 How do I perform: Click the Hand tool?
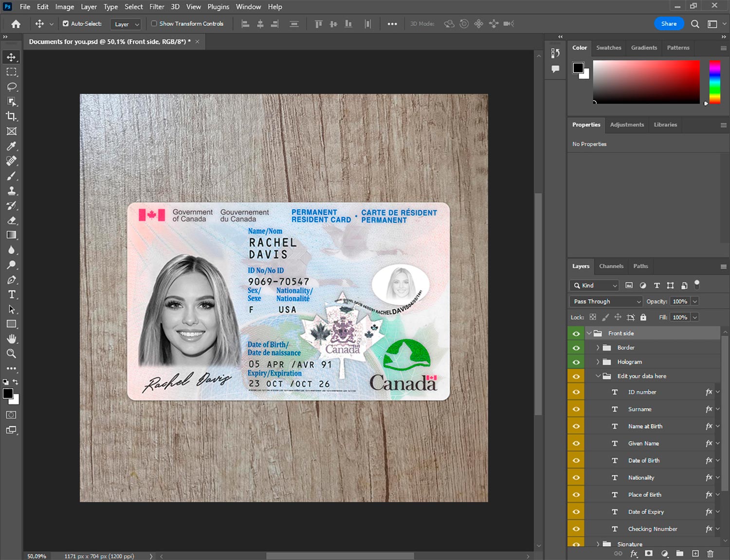tap(11, 339)
